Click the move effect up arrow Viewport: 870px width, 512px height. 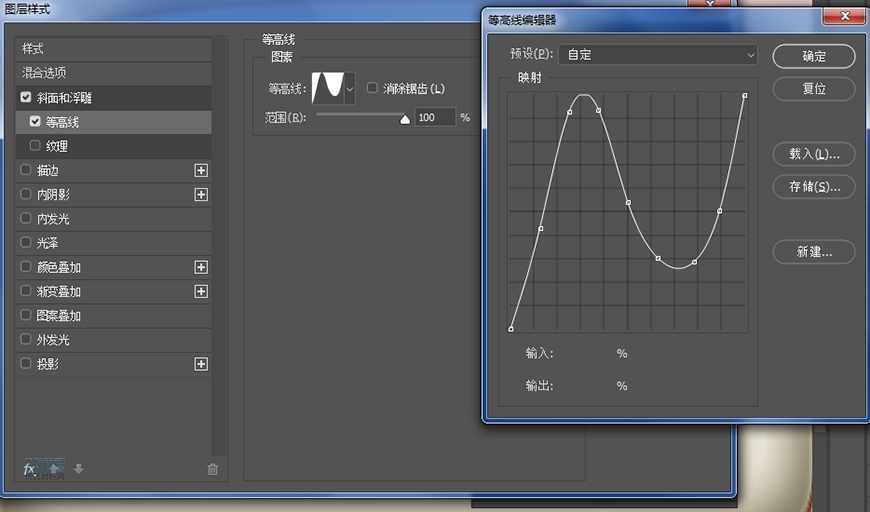[x=55, y=469]
